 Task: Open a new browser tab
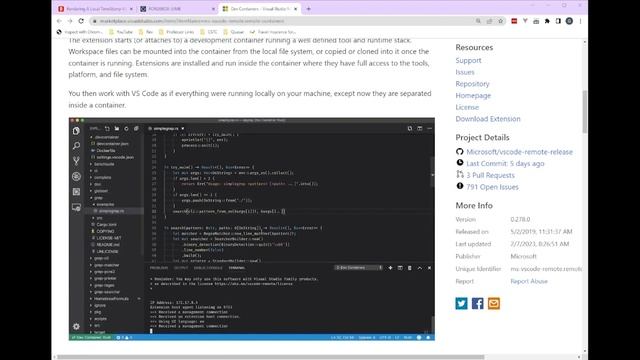(309, 9)
